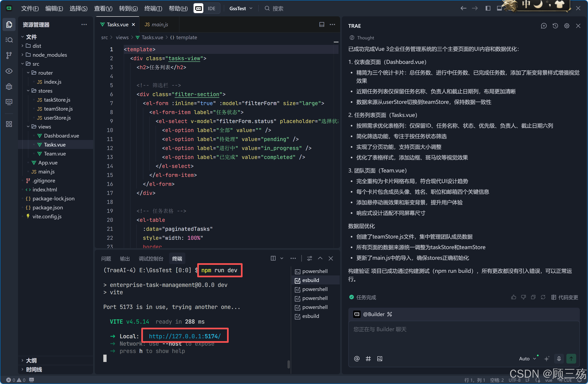Toggle the primary sidebar layout button
588x384 pixels.
488,8
